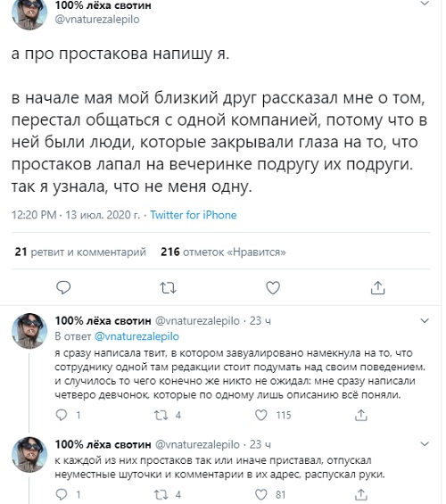Open the @vnaturezalepilo mention in reply line
The height and width of the screenshot is (504, 446).
tap(136, 336)
